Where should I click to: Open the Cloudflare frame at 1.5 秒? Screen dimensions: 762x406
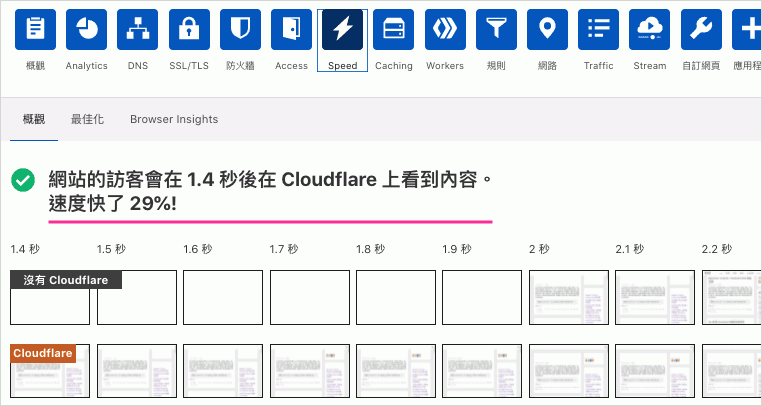(137, 371)
